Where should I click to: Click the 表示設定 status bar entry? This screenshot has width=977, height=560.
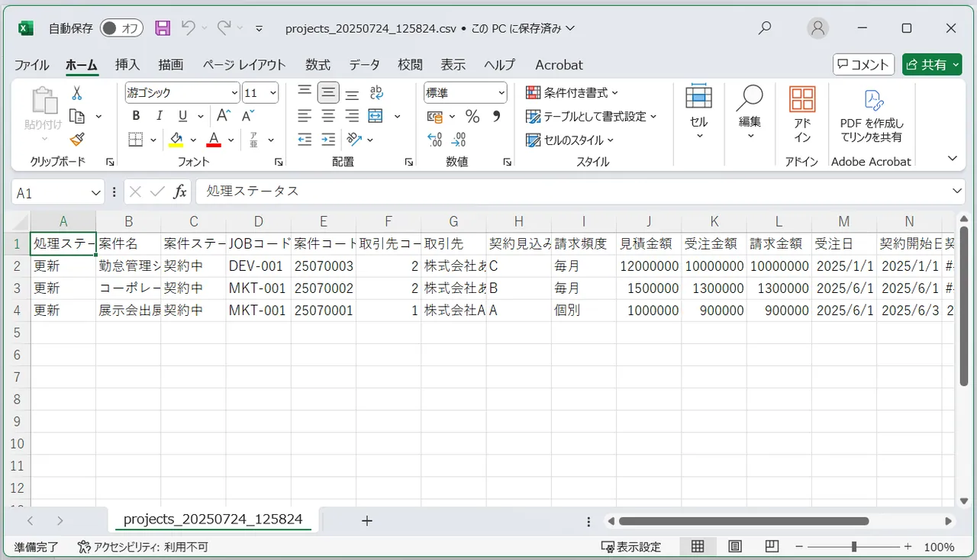click(x=631, y=546)
